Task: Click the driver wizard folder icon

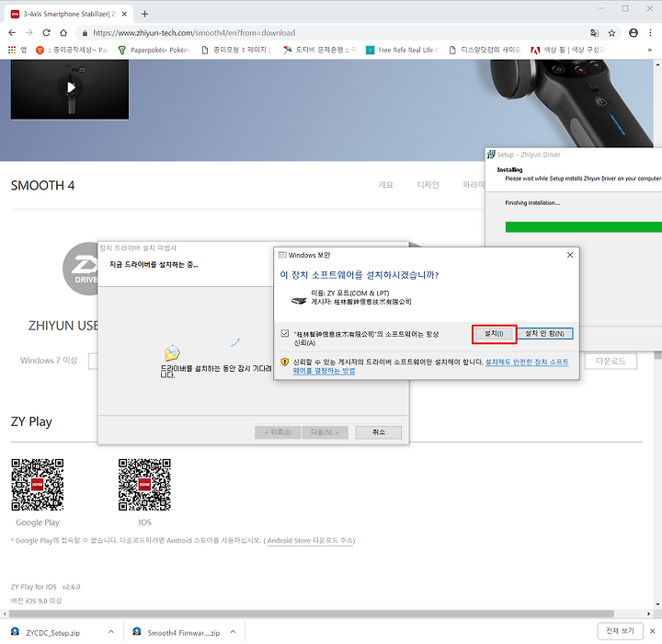Action: 172,353
